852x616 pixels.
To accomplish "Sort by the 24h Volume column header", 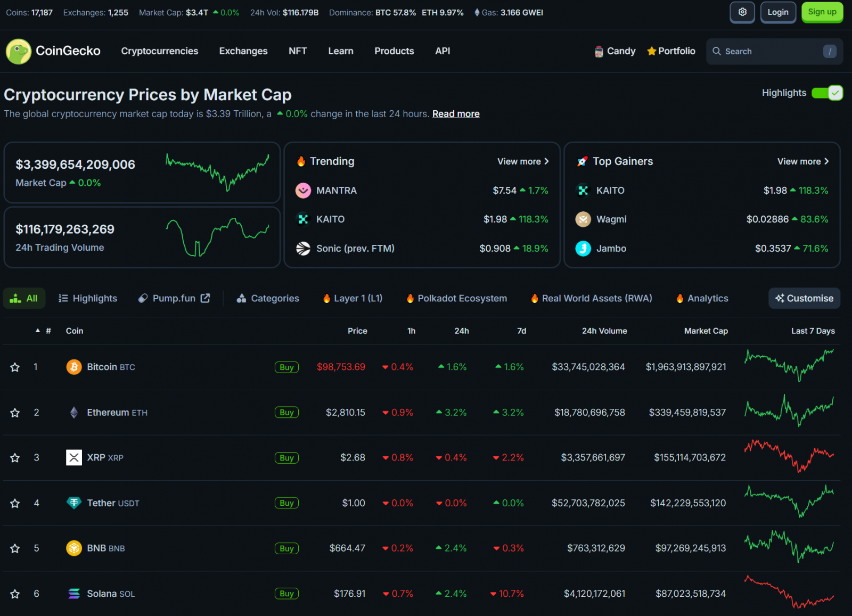I will [x=604, y=331].
